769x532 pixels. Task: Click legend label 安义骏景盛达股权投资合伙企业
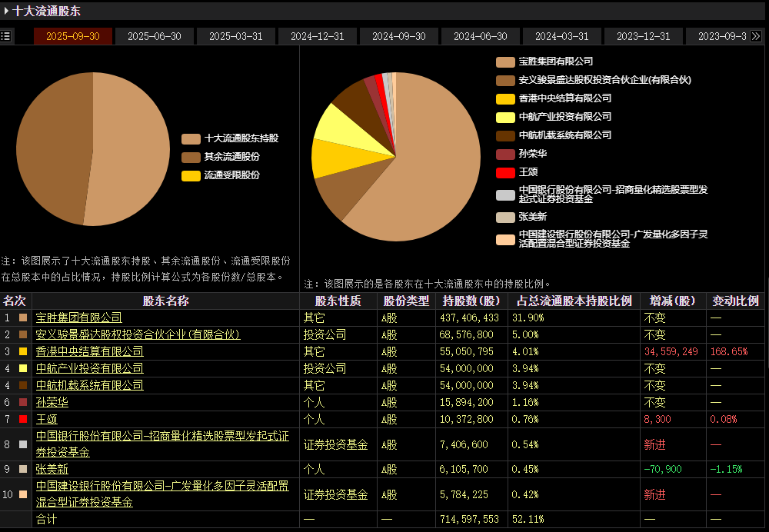coord(604,80)
